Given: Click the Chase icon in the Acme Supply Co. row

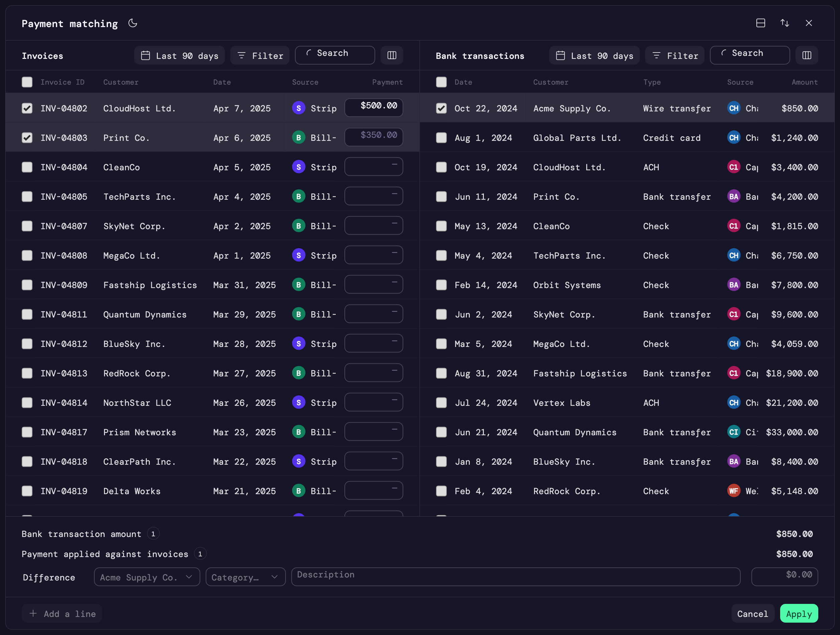Looking at the screenshot, I should [x=734, y=108].
